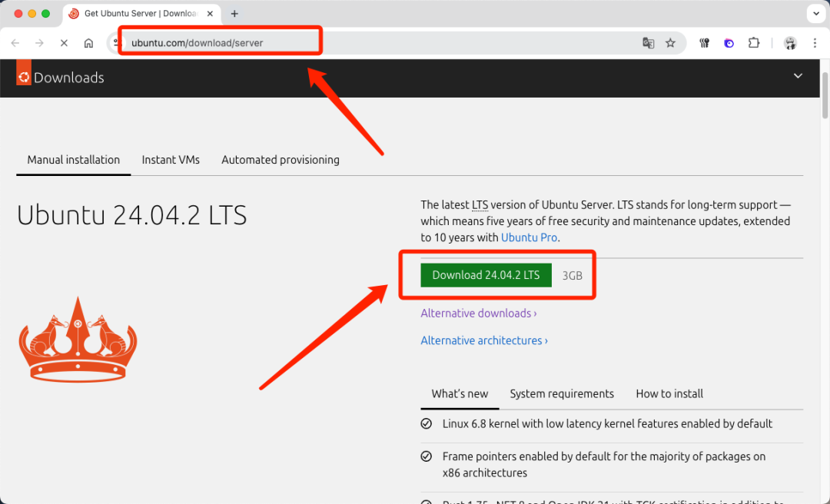Click the Frame pointers enabled feature text
The height and width of the screenshot is (504, 830).
(604, 465)
